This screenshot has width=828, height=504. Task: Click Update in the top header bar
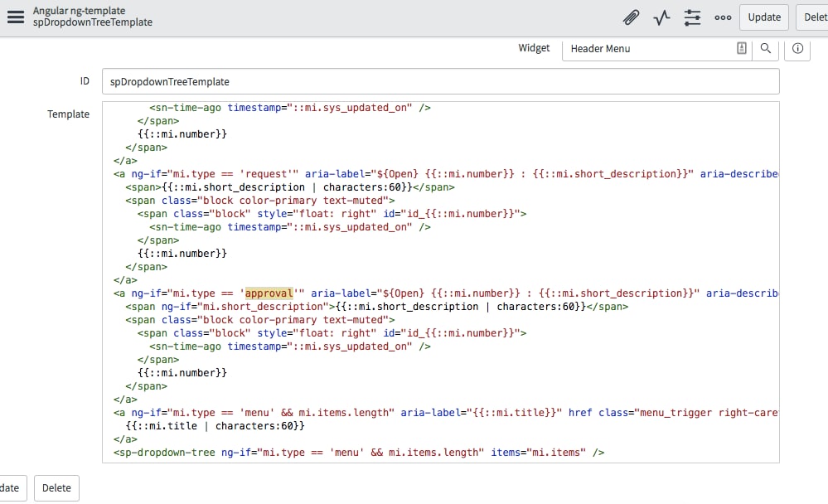[763, 17]
